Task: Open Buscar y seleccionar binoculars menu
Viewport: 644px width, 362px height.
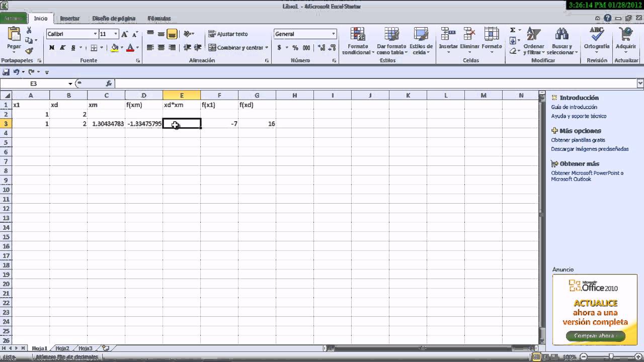Action: (561, 41)
